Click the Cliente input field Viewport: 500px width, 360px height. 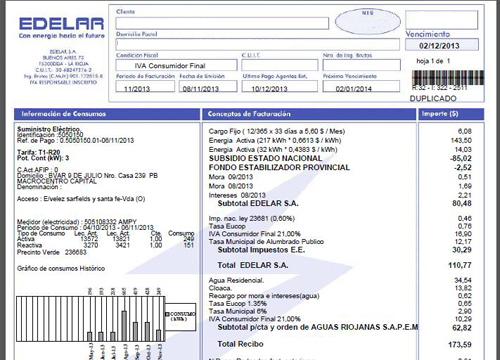(222, 23)
